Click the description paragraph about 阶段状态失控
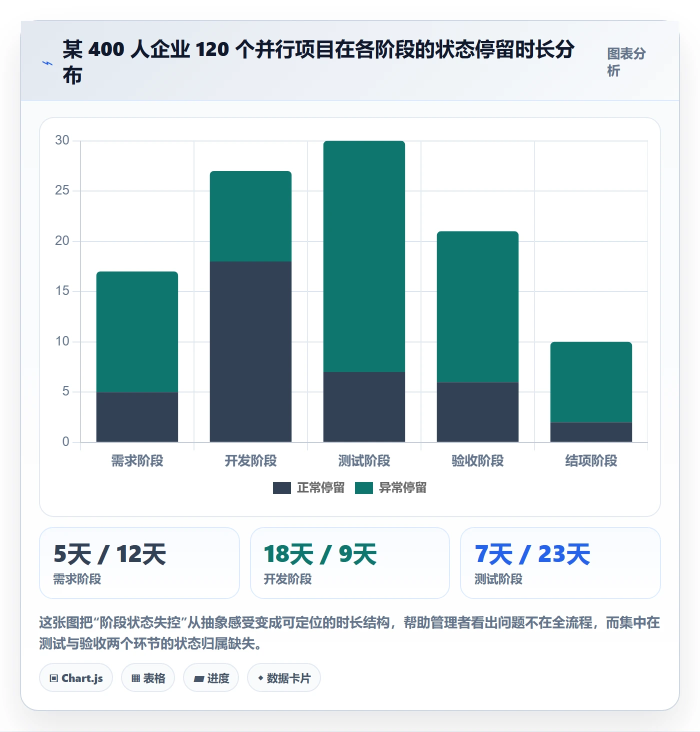The height and width of the screenshot is (732, 700). 349,633
